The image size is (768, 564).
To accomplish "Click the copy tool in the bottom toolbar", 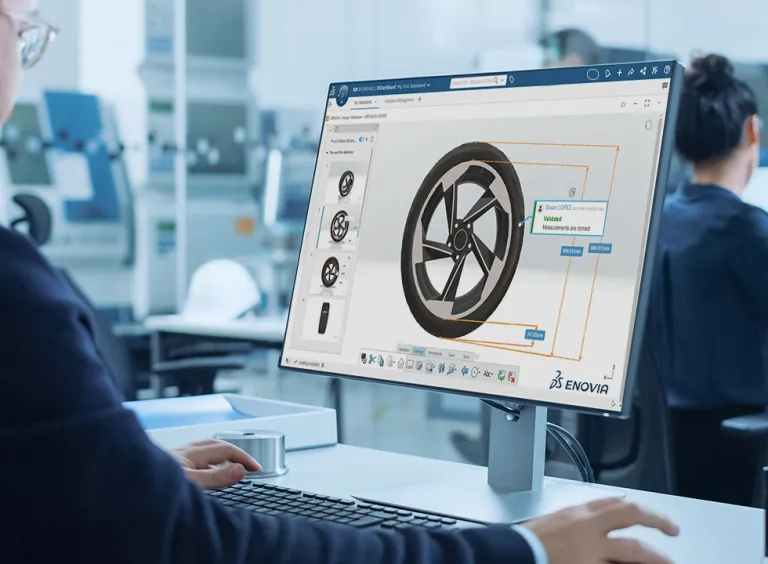I will [381, 361].
